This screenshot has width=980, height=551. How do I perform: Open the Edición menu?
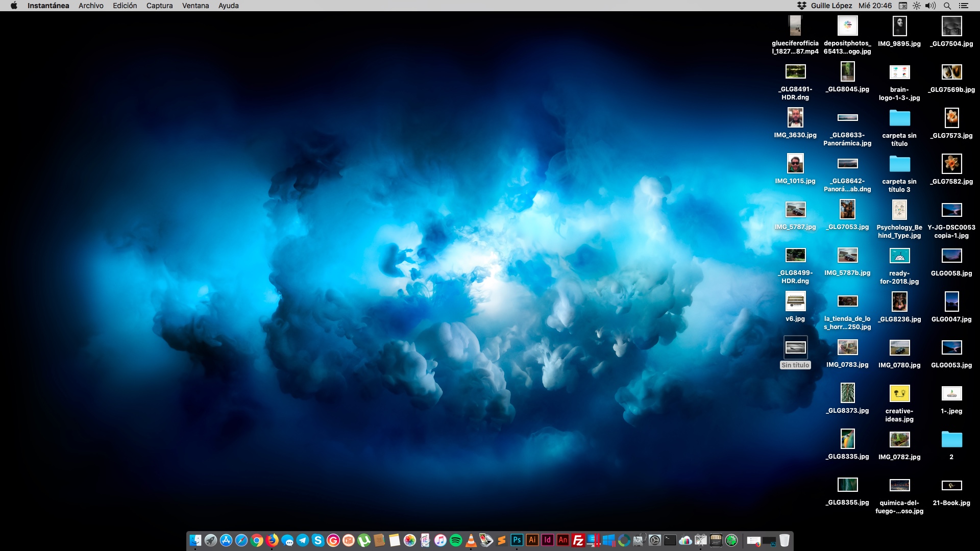tap(125, 6)
